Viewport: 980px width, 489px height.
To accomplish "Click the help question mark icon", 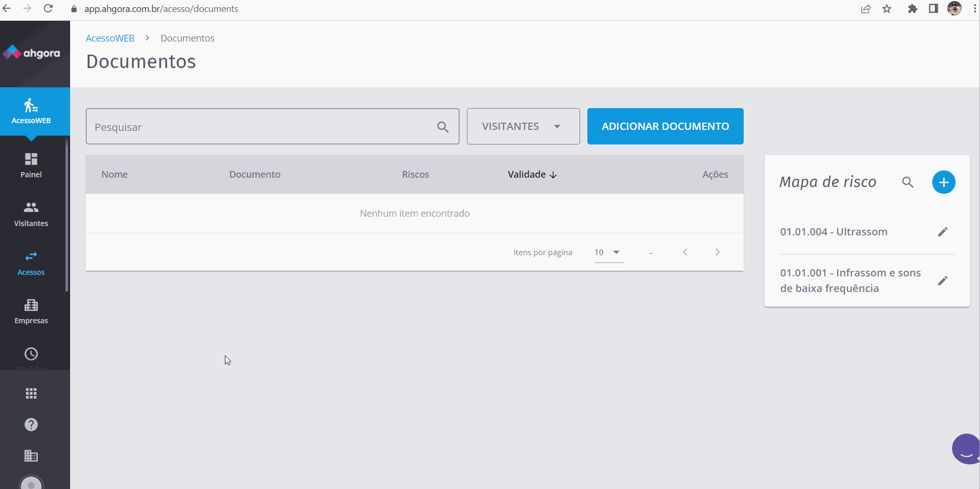I will pos(31,424).
